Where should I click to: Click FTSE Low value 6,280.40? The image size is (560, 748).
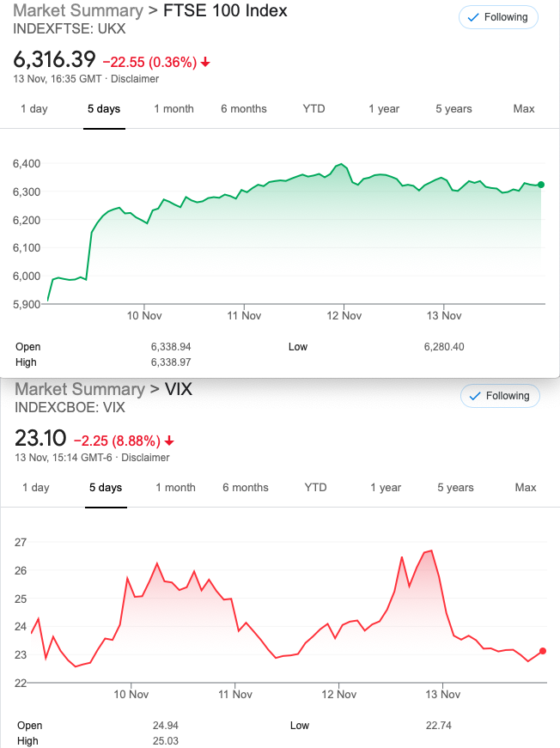pyautogui.click(x=444, y=347)
